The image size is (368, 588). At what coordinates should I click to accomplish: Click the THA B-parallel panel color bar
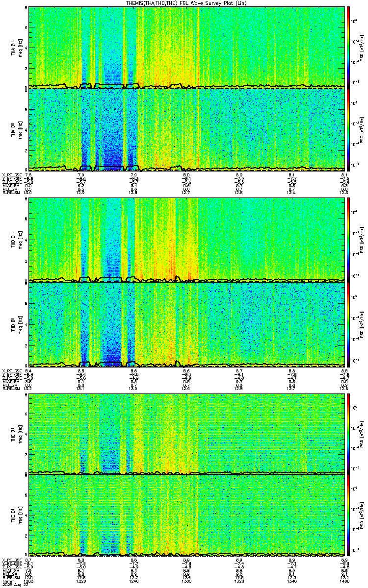click(348, 129)
